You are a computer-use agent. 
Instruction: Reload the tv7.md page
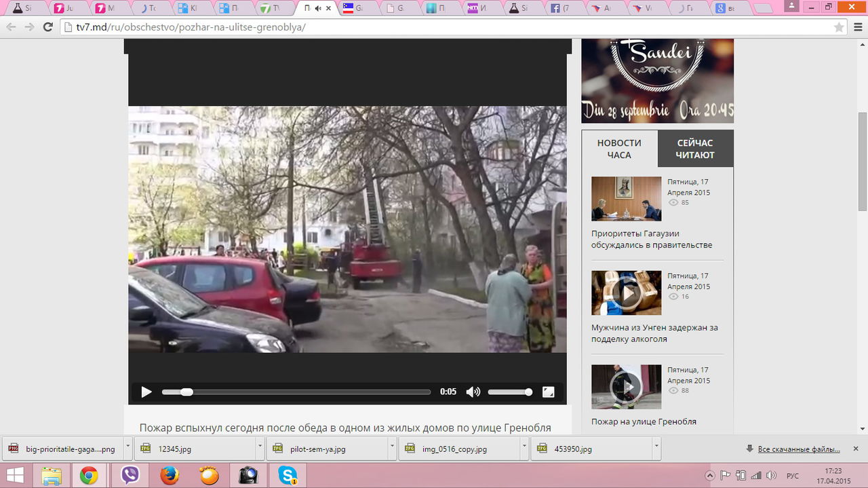point(47,27)
